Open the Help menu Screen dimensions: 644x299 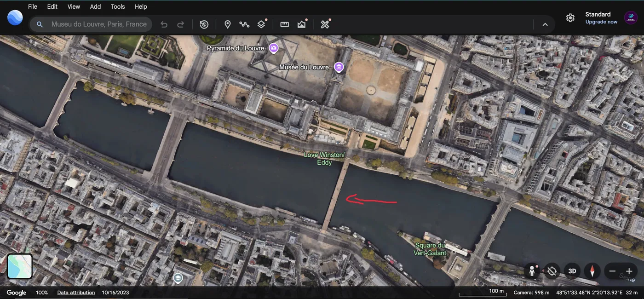click(141, 6)
